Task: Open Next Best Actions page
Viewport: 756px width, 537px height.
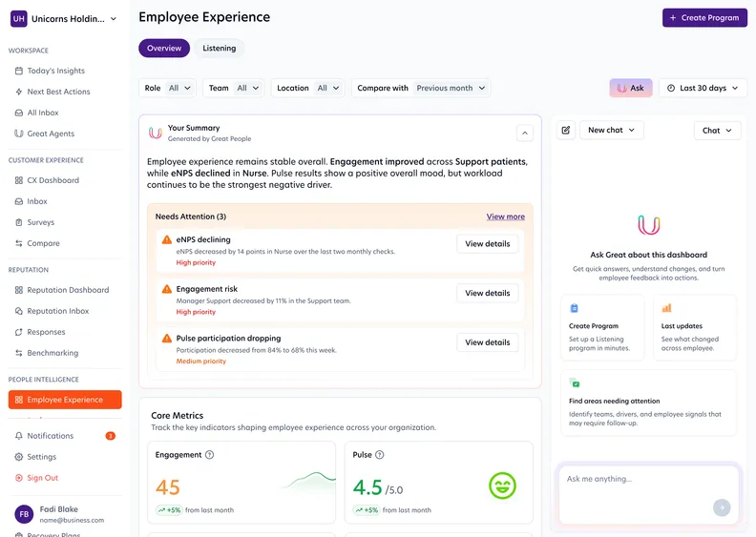Action: pyautogui.click(x=59, y=92)
